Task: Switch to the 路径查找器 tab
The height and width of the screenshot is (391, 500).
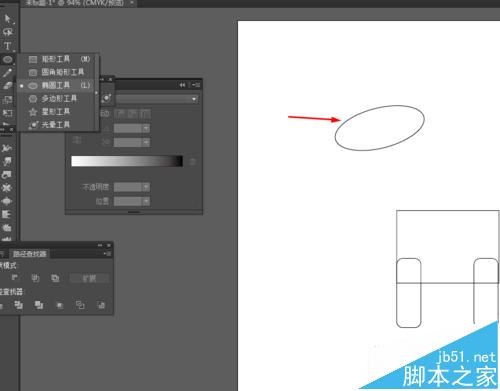Action: (x=30, y=254)
